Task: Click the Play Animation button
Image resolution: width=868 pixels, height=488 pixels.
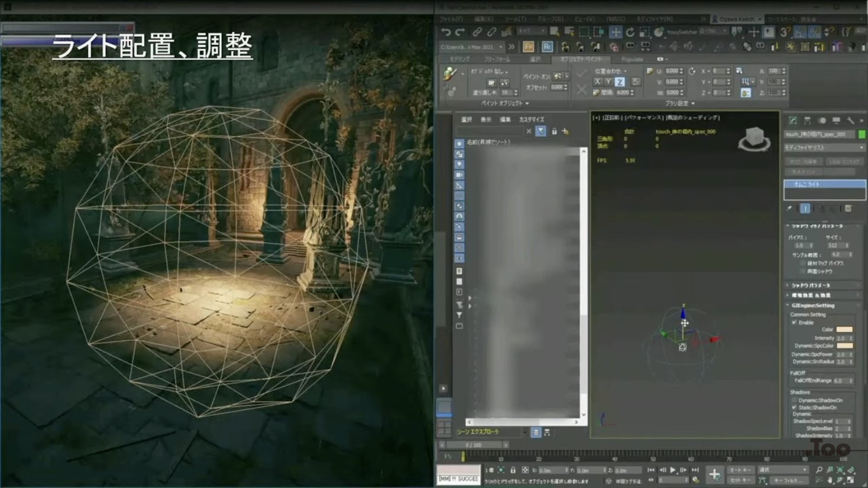Action: 673,470
